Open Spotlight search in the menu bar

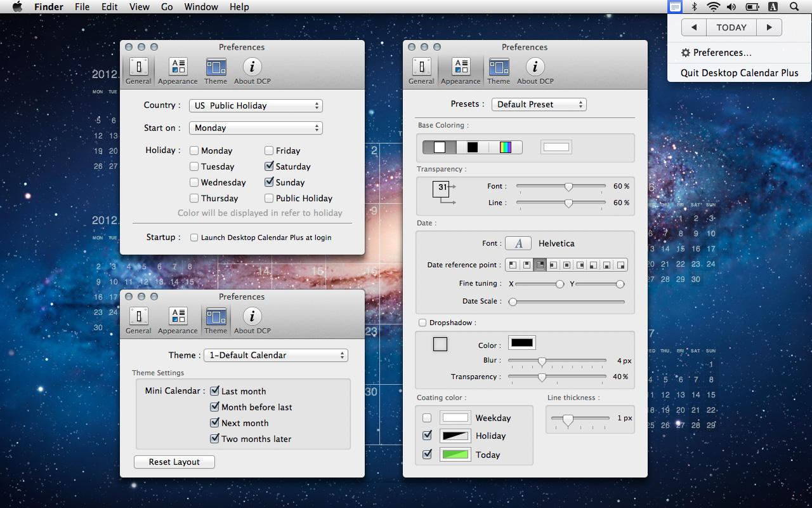tap(794, 7)
